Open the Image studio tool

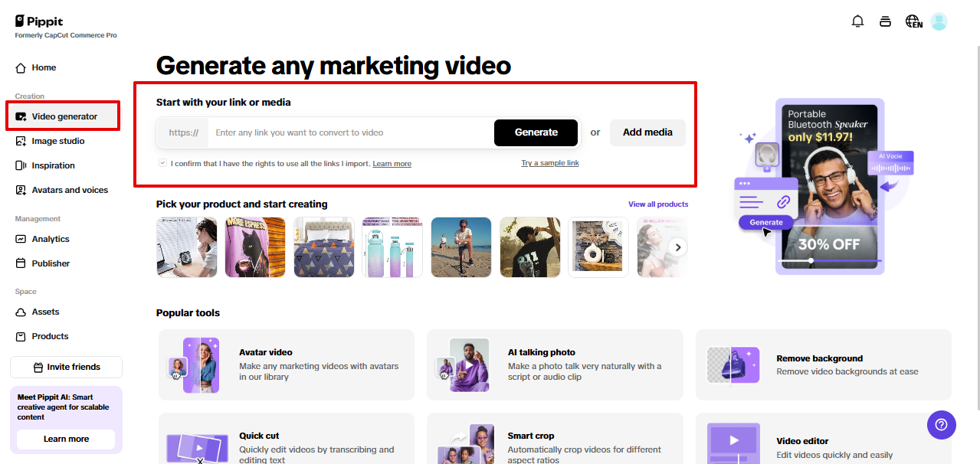pos(56,141)
